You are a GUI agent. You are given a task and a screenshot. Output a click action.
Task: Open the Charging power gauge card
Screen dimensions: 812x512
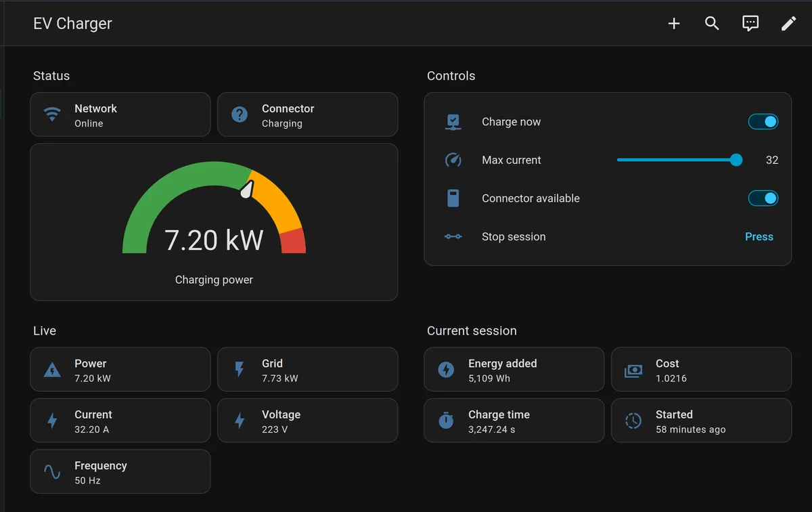coord(214,222)
